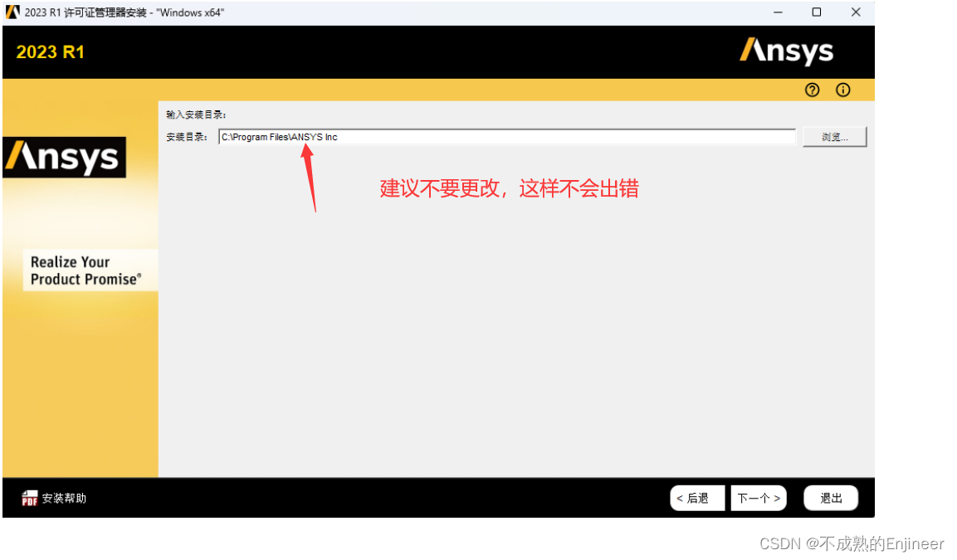
Task: Open the help question mark icon
Action: tap(812, 90)
